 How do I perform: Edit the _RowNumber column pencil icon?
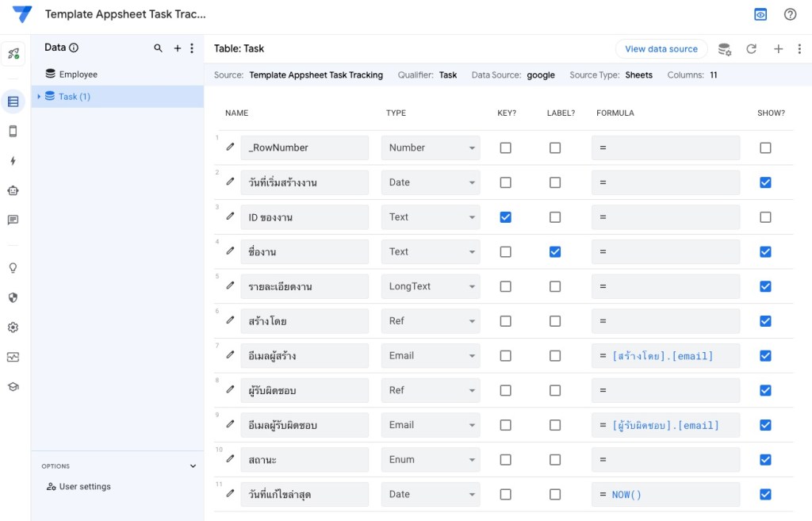click(x=231, y=147)
